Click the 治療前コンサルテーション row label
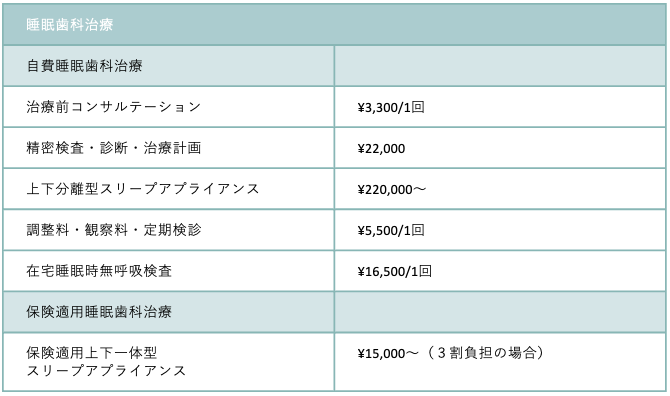This screenshot has width=670, height=396. tap(114, 107)
